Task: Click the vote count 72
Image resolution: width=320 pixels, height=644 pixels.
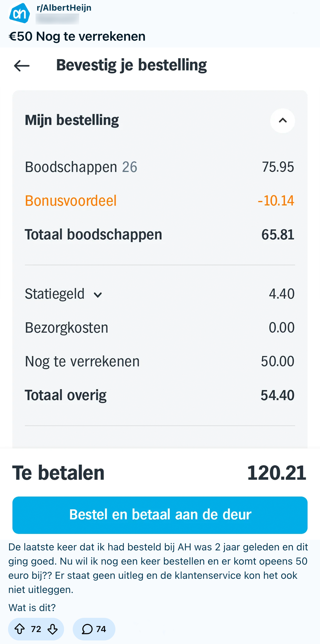Action: point(36,629)
